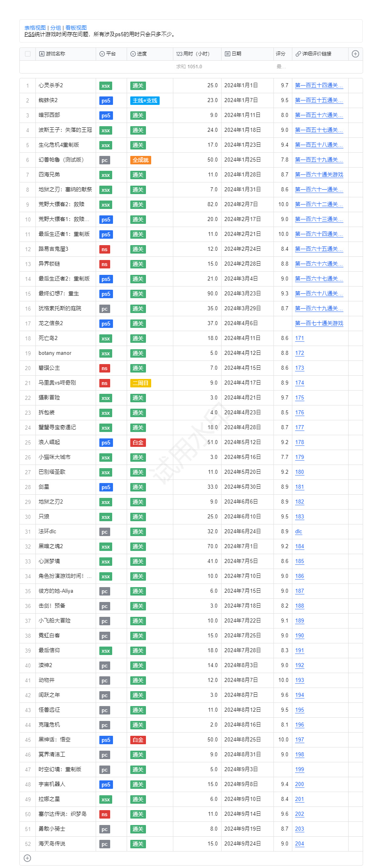Open the 第一百七十通关游戏 link
382x868 pixels.
(x=319, y=323)
